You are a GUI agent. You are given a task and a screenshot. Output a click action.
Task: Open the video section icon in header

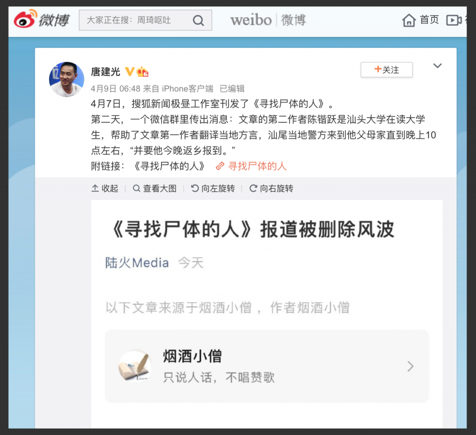pyautogui.click(x=453, y=20)
